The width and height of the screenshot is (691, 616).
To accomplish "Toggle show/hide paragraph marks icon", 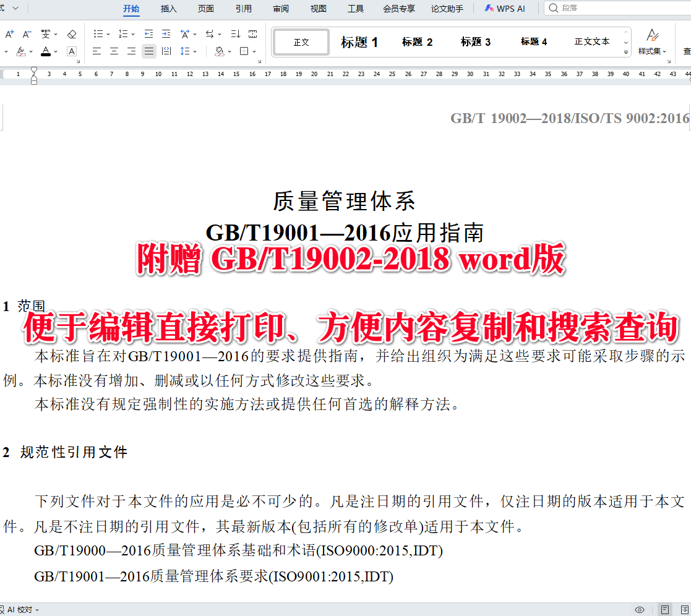I will click(x=253, y=34).
